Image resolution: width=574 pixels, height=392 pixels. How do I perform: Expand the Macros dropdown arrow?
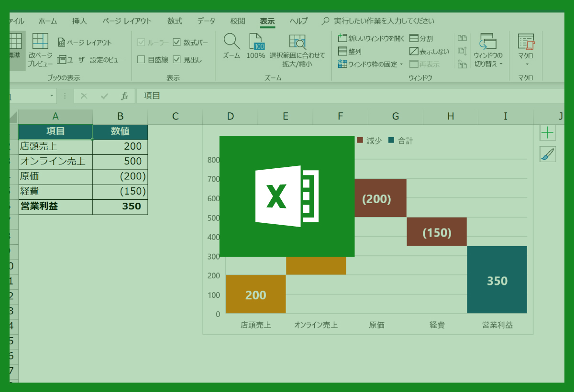(526, 65)
